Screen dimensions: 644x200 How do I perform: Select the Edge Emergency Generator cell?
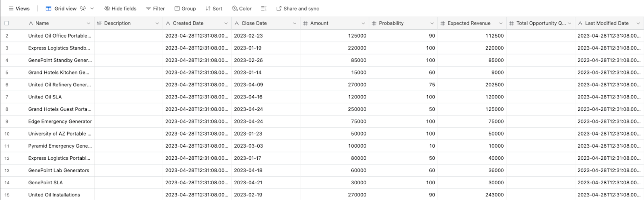(60, 121)
